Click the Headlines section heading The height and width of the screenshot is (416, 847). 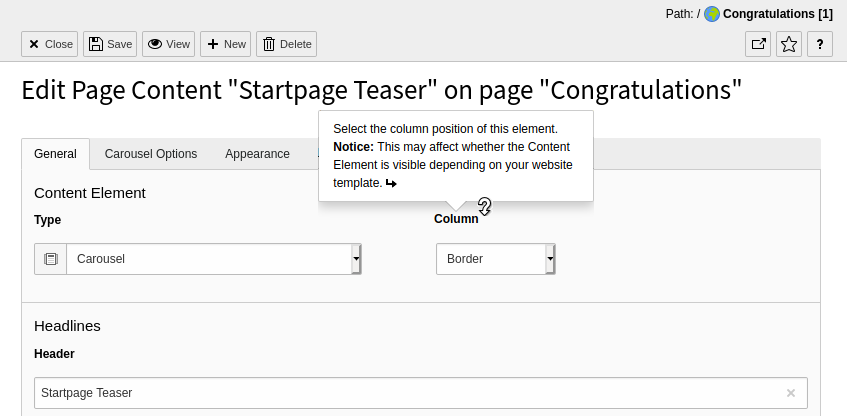point(68,326)
